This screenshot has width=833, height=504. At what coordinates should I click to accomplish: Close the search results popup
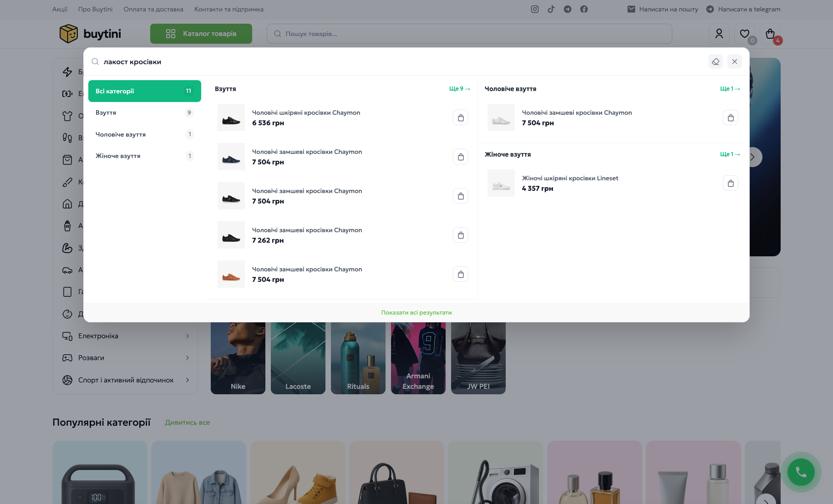pyautogui.click(x=735, y=61)
